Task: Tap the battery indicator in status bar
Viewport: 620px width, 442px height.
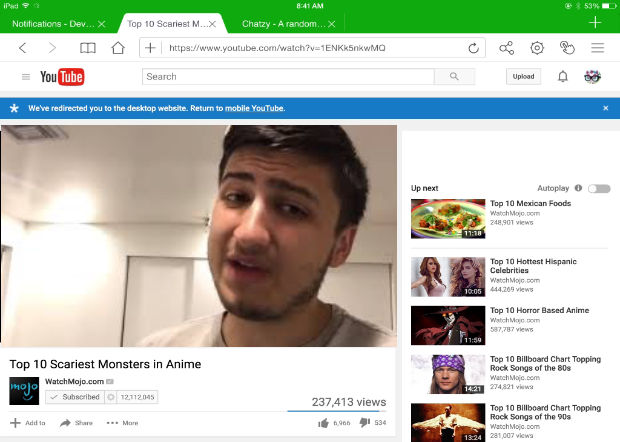Action: point(609,6)
